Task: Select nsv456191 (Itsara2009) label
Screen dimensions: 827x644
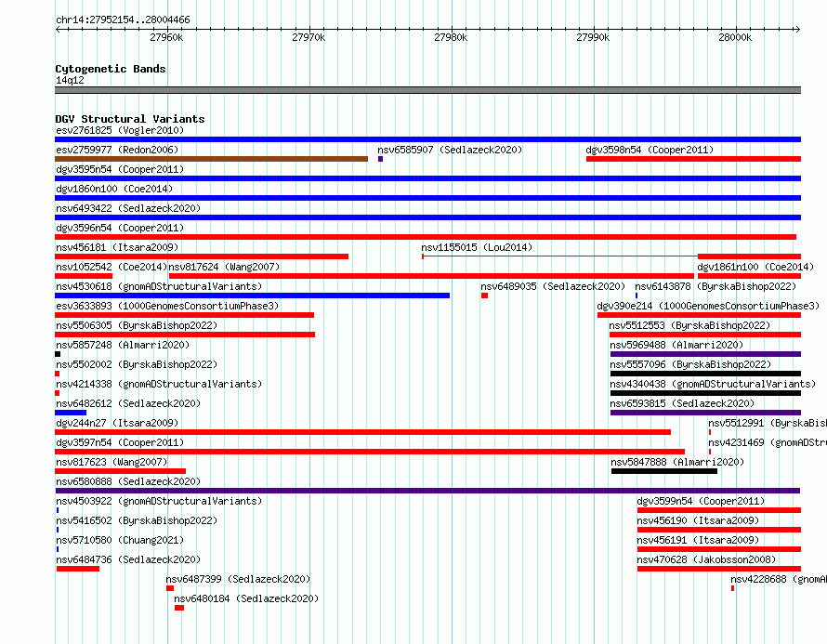Action: 698,540
